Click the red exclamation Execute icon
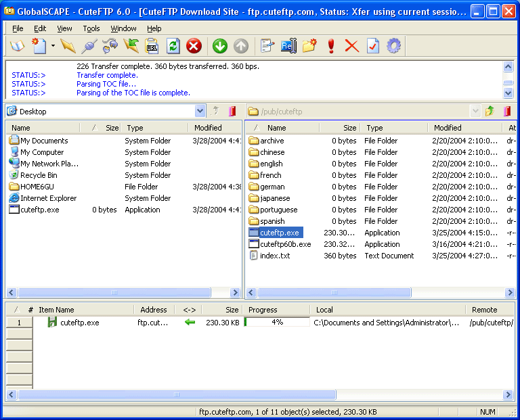 tap(331, 46)
